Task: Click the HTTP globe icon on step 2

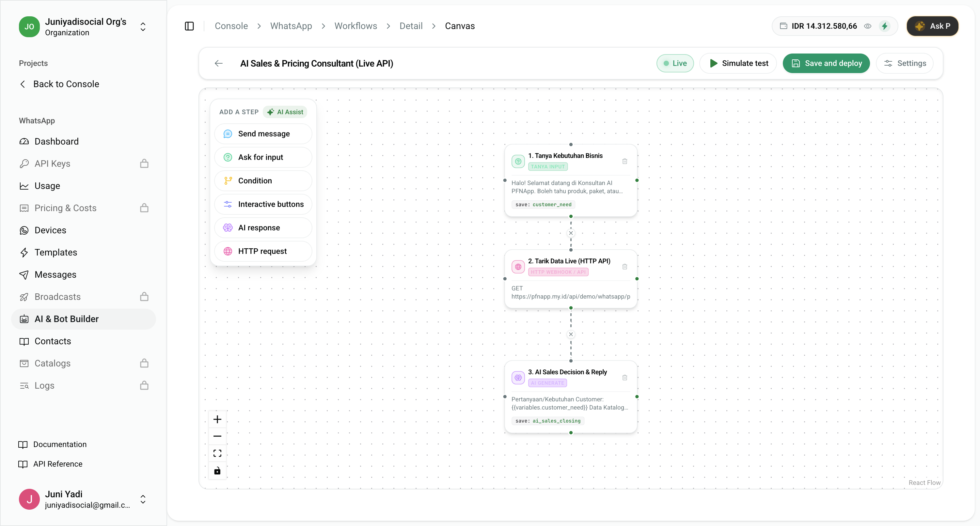Action: 518,267
